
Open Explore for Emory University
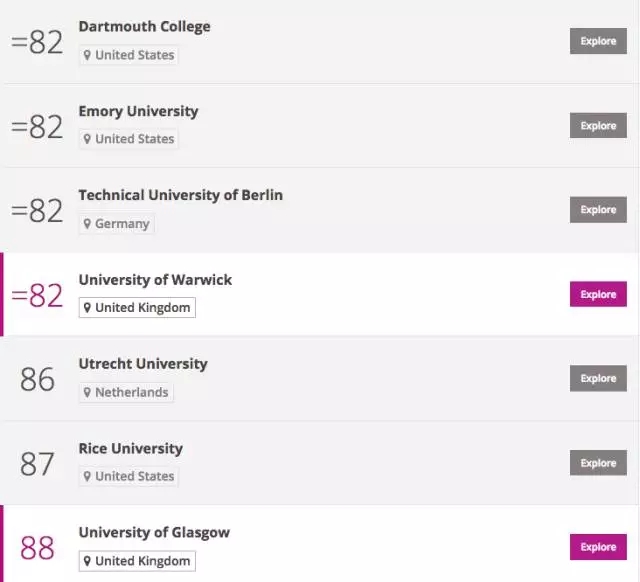pos(598,126)
